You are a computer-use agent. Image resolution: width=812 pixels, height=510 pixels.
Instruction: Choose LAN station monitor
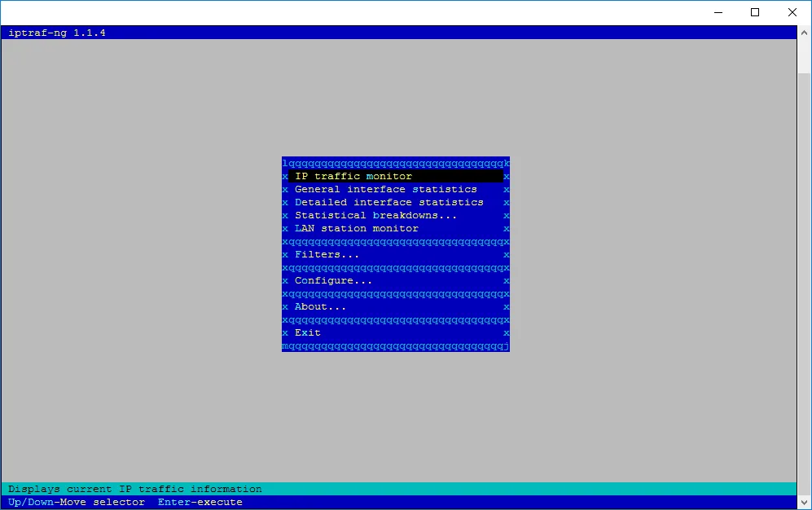coord(396,228)
